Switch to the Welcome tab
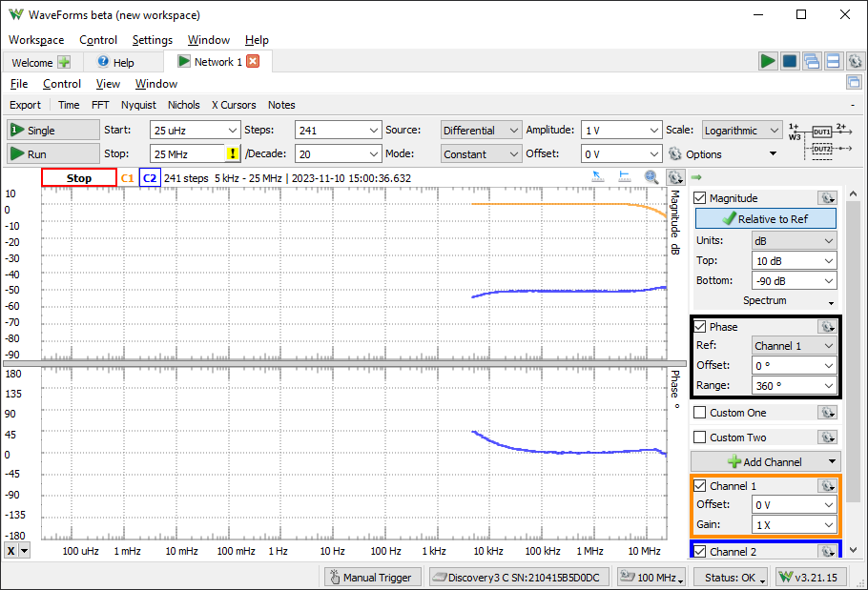Image resolution: width=868 pixels, height=590 pixels. (x=34, y=61)
